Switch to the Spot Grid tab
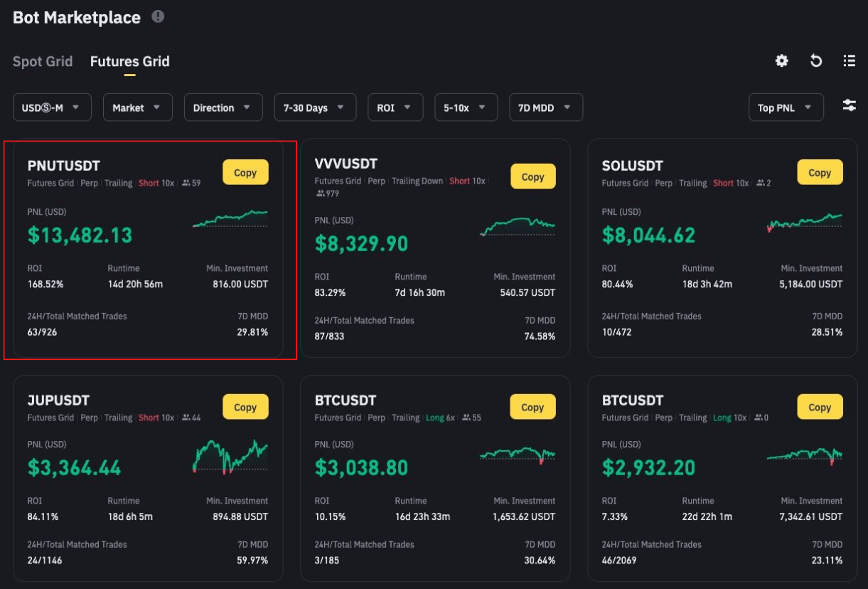The width and height of the screenshot is (868, 589). [43, 61]
